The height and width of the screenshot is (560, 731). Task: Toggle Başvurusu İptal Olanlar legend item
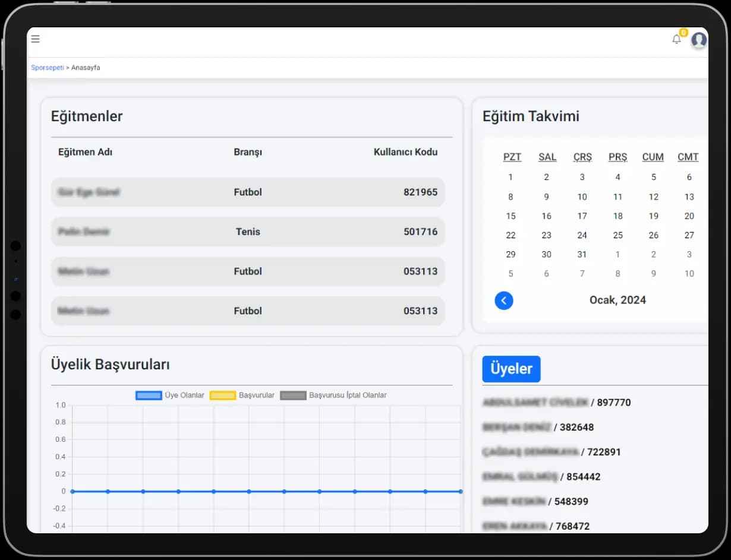[333, 396]
